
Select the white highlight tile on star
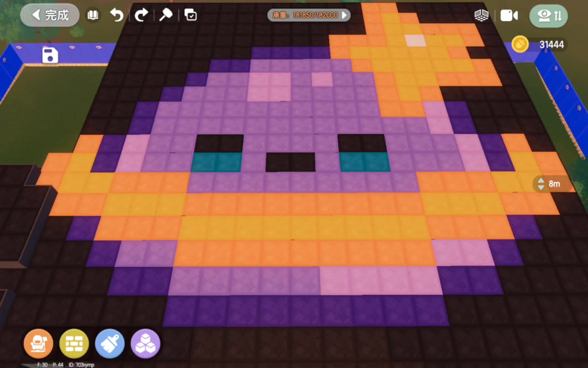(415, 40)
